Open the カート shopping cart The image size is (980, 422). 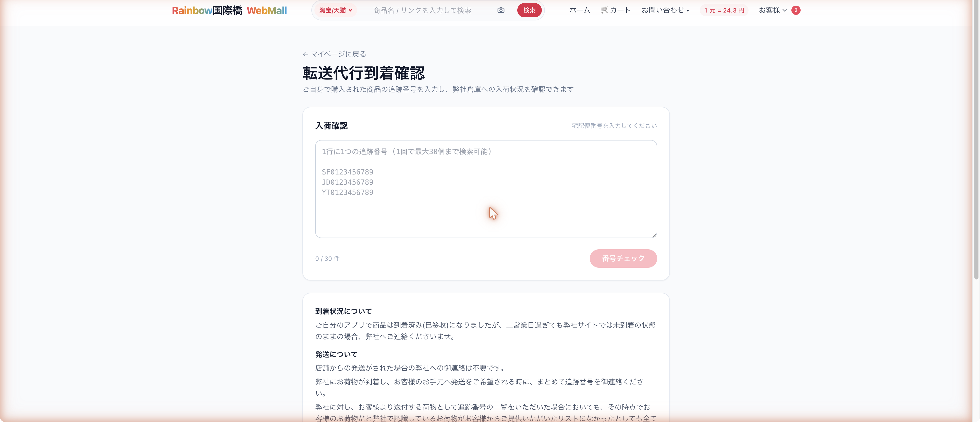point(615,10)
